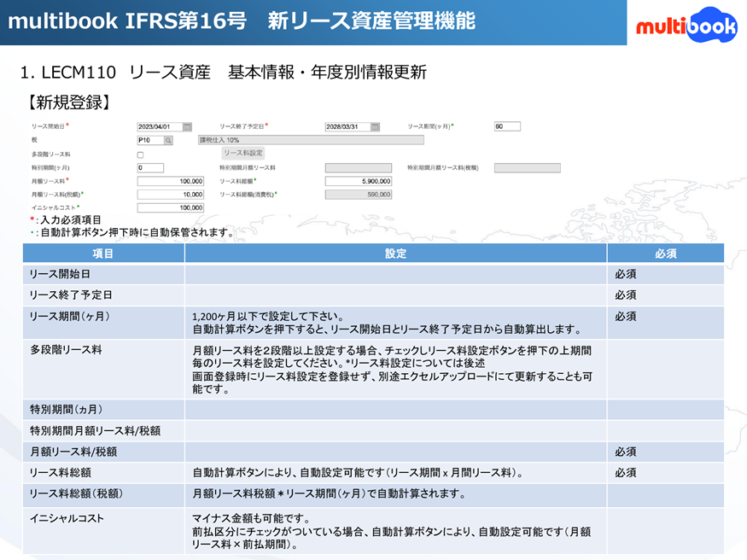The height and width of the screenshot is (560, 747).
Task: Select the 多段階リース料 table cell
Action: (103, 369)
